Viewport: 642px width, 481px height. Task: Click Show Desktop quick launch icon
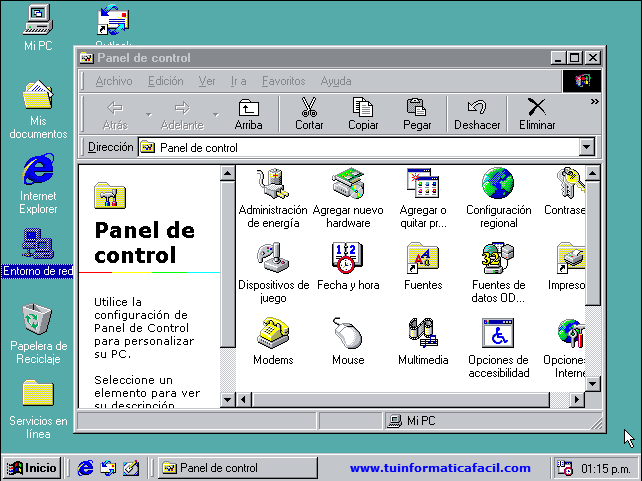click(131, 468)
